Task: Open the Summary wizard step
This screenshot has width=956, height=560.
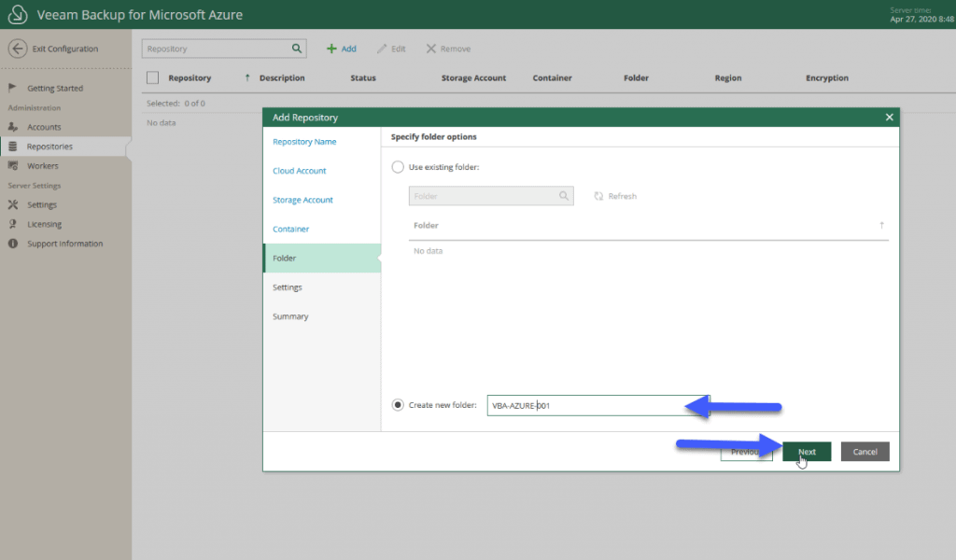Action: (290, 316)
